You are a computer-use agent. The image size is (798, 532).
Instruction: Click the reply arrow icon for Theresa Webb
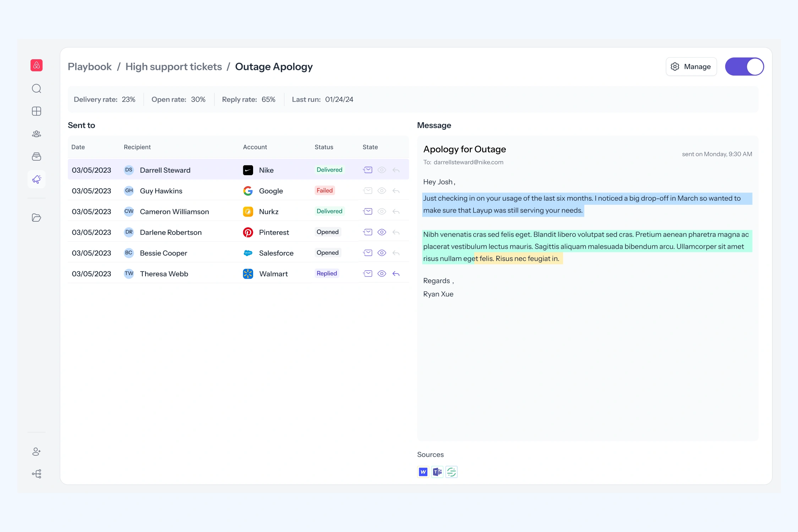[396, 273]
